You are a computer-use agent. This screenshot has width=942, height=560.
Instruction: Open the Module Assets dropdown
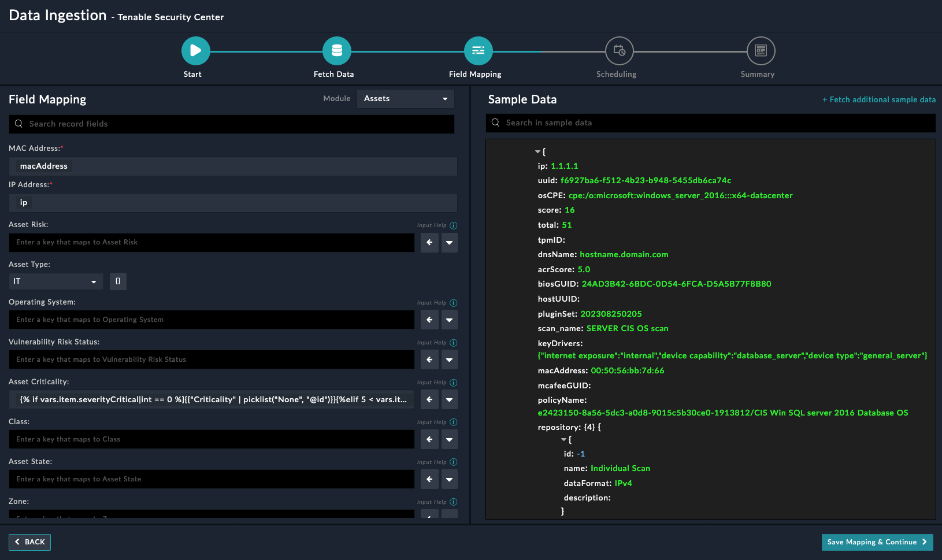click(x=405, y=99)
